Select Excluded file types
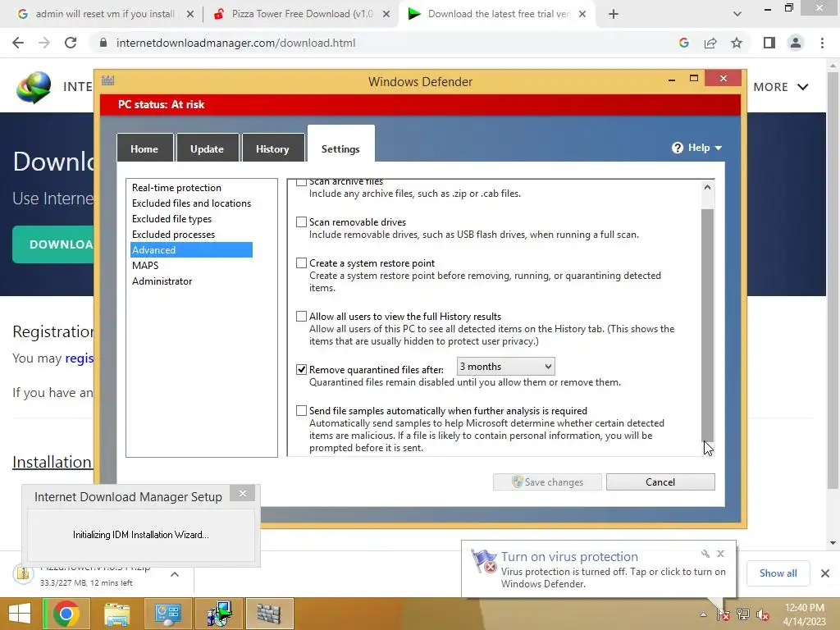 (x=172, y=218)
